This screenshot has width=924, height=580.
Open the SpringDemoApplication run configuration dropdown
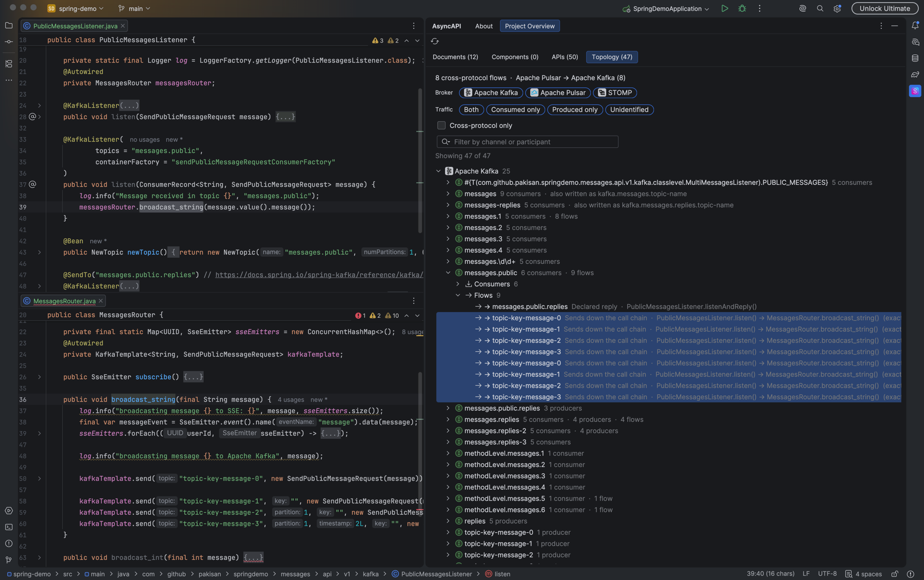pyautogui.click(x=666, y=8)
